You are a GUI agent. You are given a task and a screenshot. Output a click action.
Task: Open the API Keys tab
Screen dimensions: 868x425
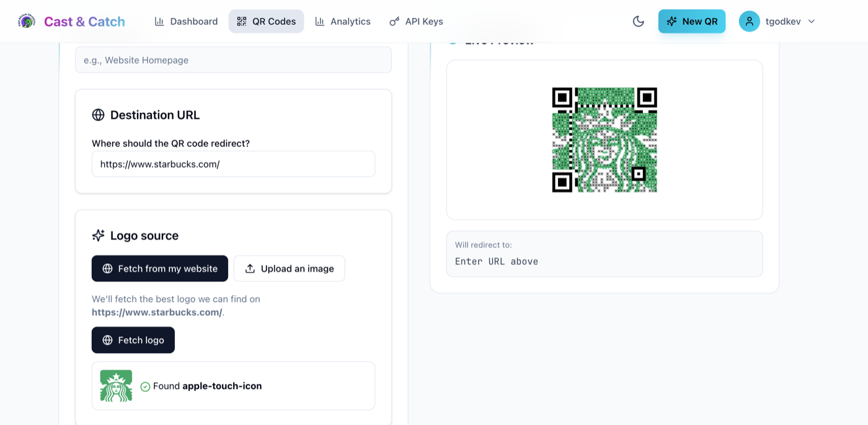pyautogui.click(x=416, y=21)
